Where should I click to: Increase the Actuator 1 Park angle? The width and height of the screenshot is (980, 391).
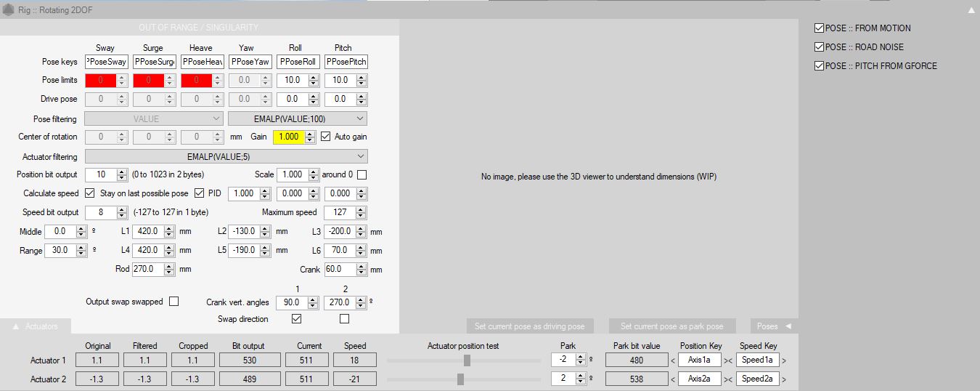tap(580, 357)
